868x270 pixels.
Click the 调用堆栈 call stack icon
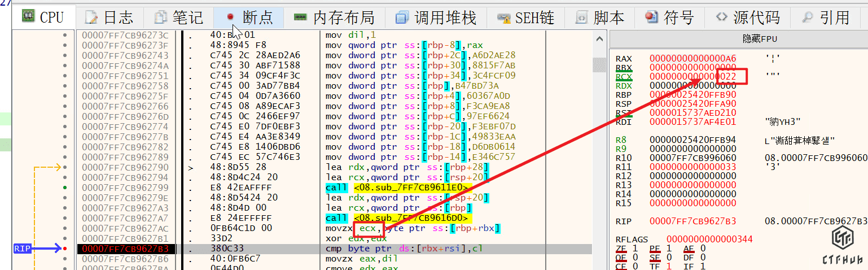pyautogui.click(x=402, y=18)
